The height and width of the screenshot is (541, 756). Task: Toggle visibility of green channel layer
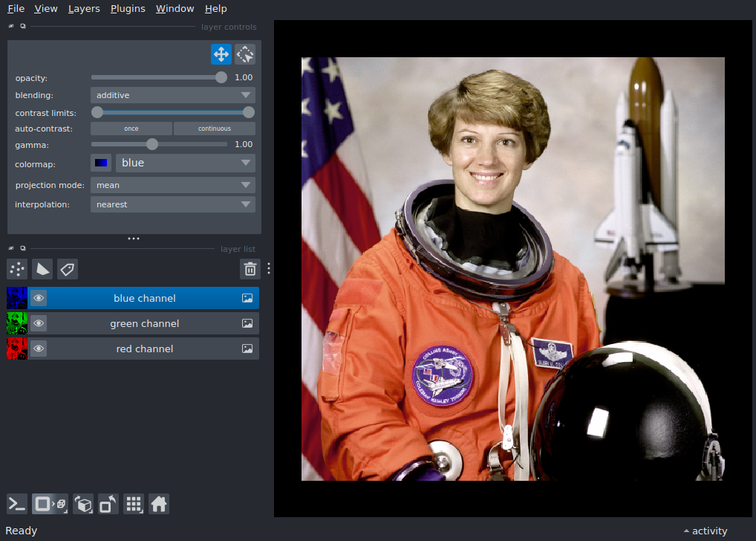(x=39, y=323)
